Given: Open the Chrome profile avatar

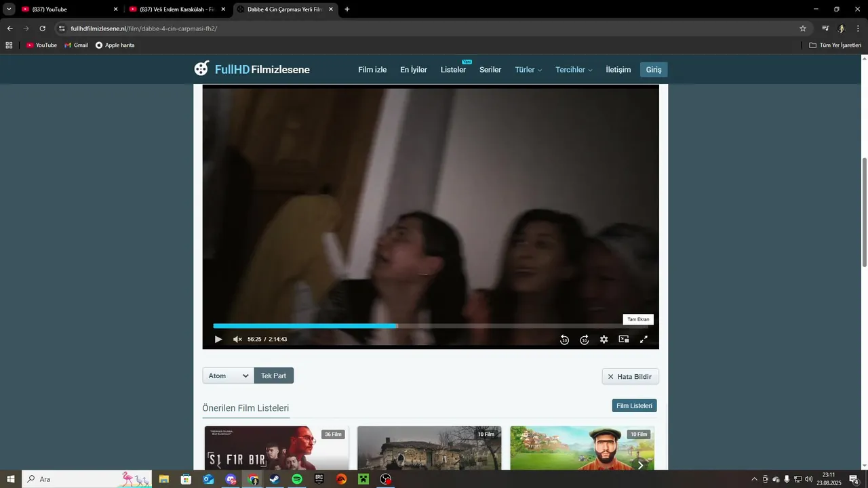Looking at the screenshot, I should pos(842,28).
